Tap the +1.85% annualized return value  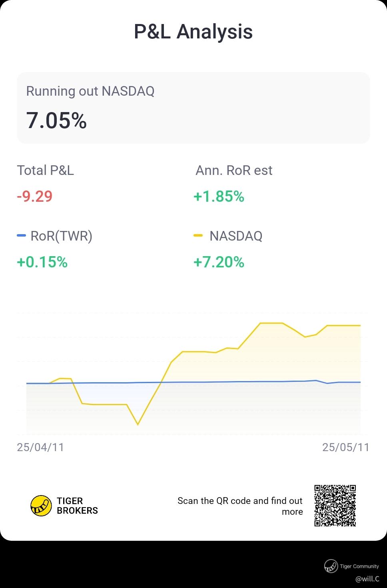[x=219, y=197]
